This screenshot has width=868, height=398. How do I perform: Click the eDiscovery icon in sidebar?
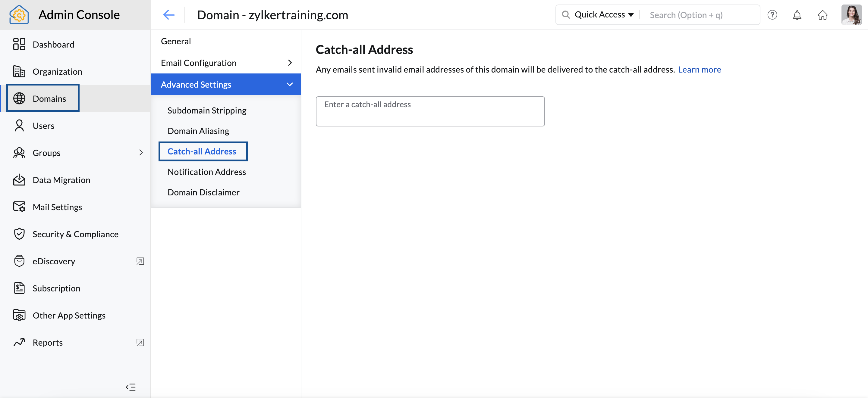click(x=19, y=261)
